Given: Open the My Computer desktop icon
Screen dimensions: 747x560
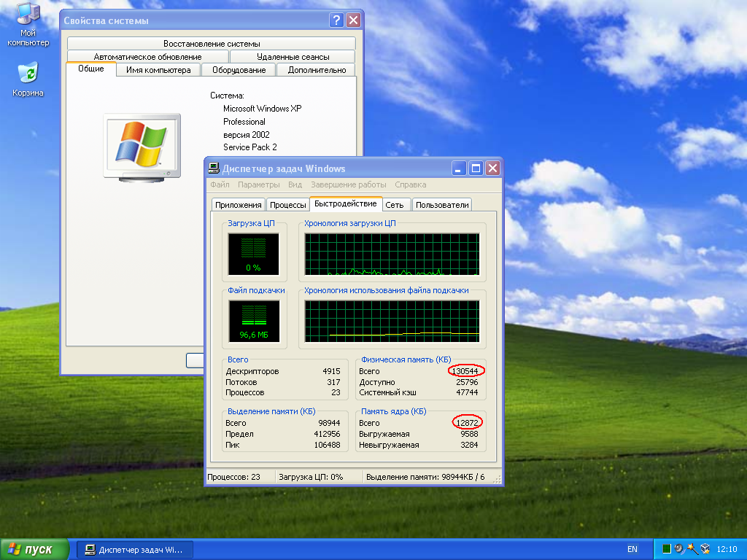Looking at the screenshot, I should click(28, 24).
